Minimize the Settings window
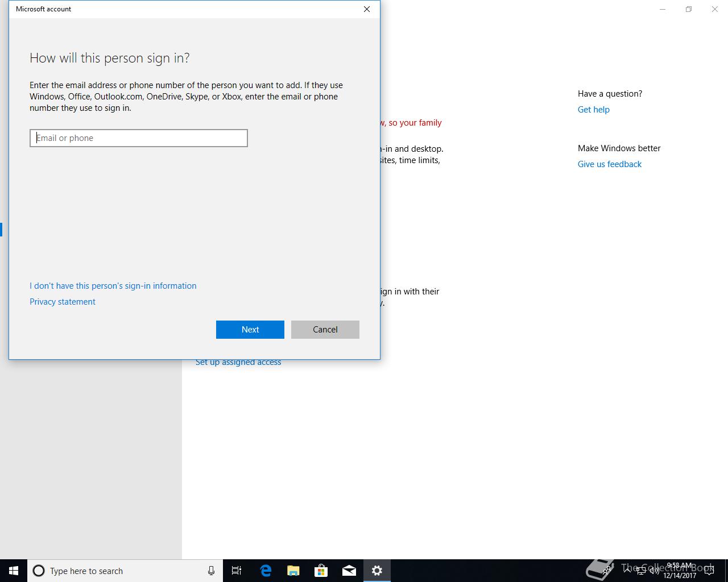The height and width of the screenshot is (582, 728). pos(663,9)
